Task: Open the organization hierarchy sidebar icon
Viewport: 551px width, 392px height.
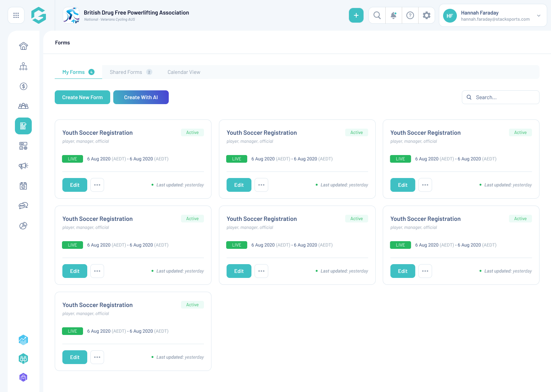Action: (x=23, y=66)
